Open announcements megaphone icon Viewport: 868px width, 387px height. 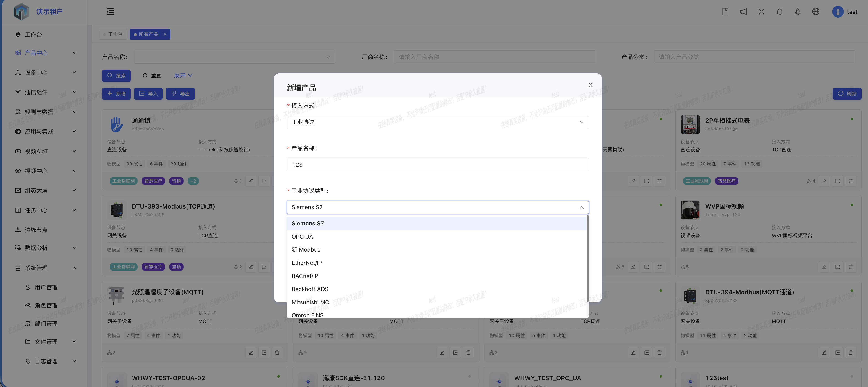[x=743, y=12]
